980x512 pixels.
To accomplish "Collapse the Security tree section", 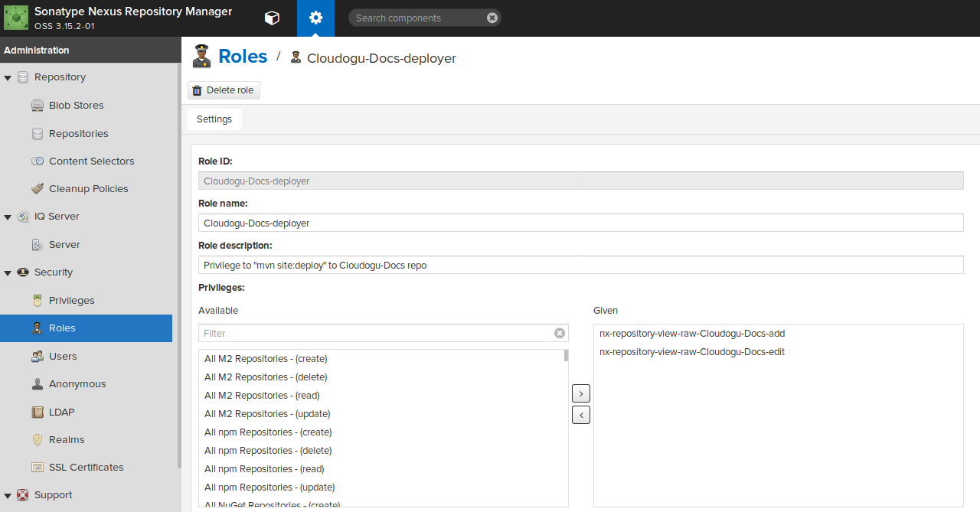I will point(8,272).
